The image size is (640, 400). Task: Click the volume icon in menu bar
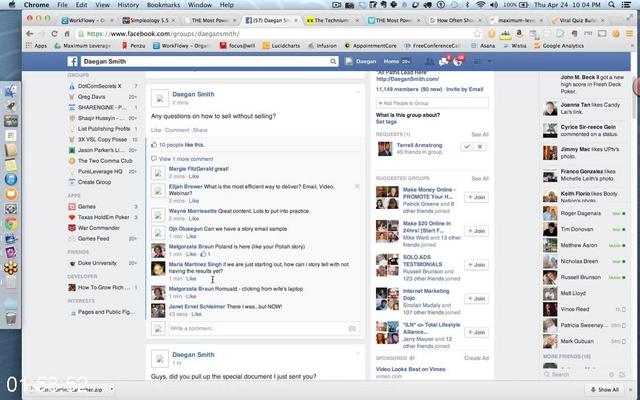[493, 5]
